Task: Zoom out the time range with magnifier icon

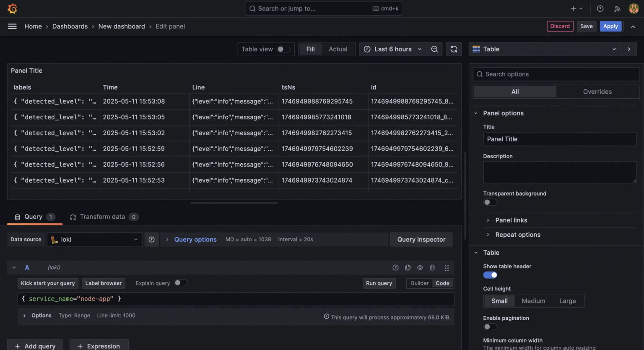Action: [434, 49]
